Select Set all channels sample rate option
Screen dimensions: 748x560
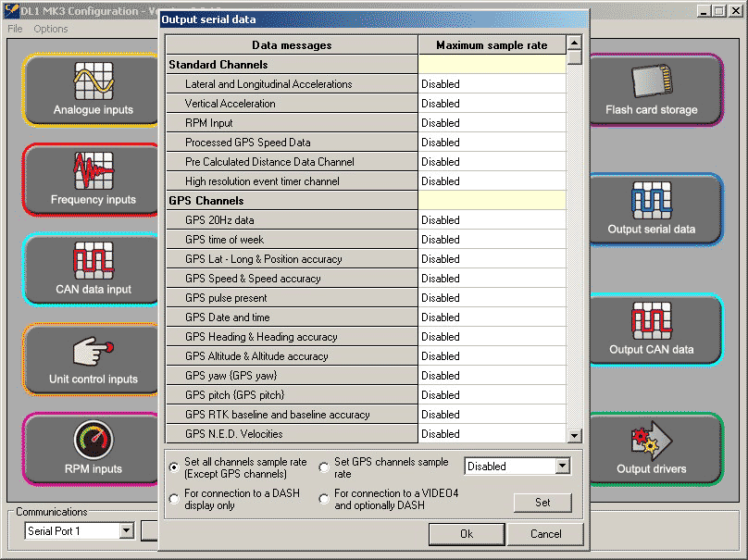pyautogui.click(x=175, y=467)
